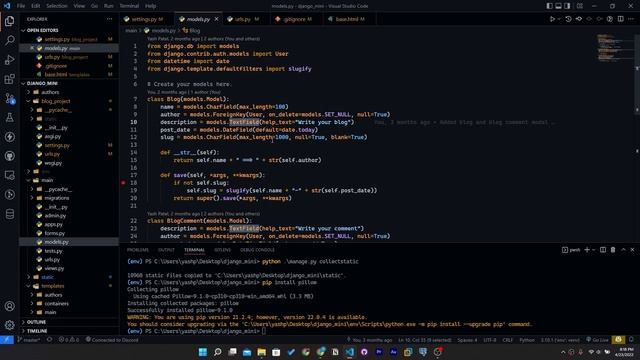This screenshot has width=640, height=360.
Task: Close the models.py editor tab
Action: coord(216,19)
